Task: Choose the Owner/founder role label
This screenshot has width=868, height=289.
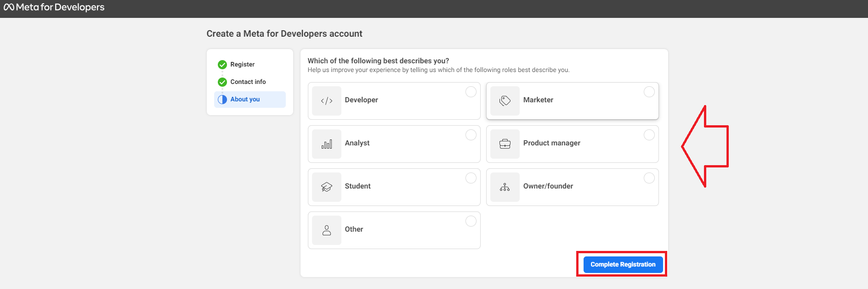Action: click(x=548, y=186)
